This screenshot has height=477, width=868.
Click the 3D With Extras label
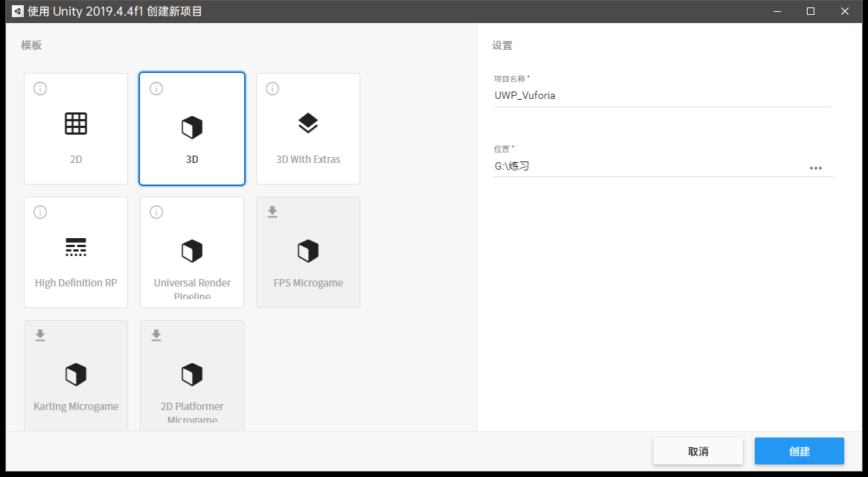point(308,159)
